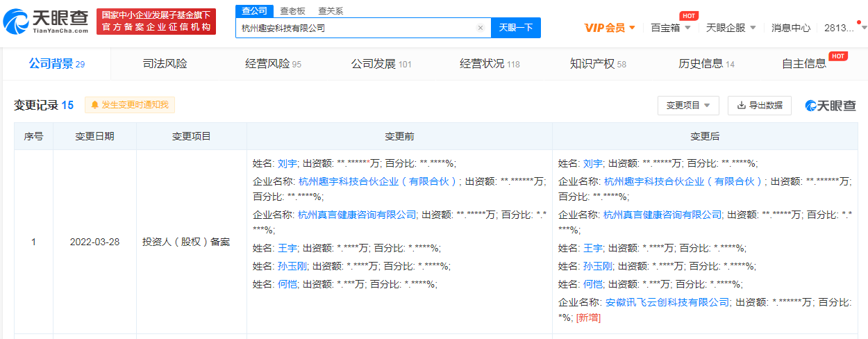Open the 司法风险 tab
Screen dimensions: 868x339
[165, 64]
